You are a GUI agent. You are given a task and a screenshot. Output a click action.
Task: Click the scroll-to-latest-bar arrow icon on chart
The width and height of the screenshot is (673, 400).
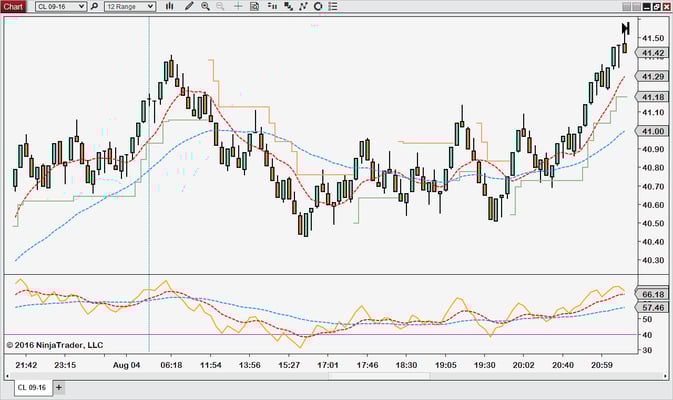[625, 28]
